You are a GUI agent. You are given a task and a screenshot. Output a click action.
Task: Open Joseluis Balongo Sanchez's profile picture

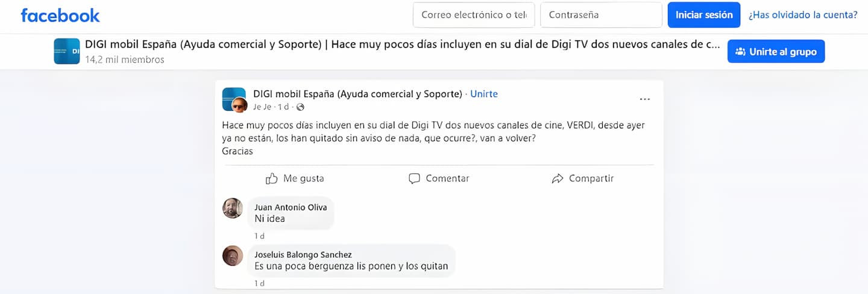(233, 256)
